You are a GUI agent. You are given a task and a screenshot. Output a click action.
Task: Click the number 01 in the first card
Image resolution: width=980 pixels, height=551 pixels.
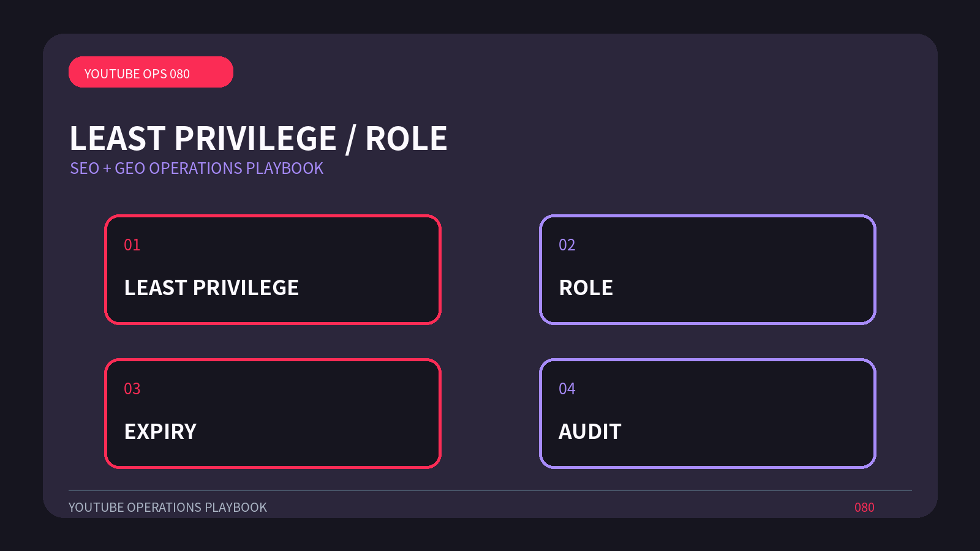[x=132, y=245]
